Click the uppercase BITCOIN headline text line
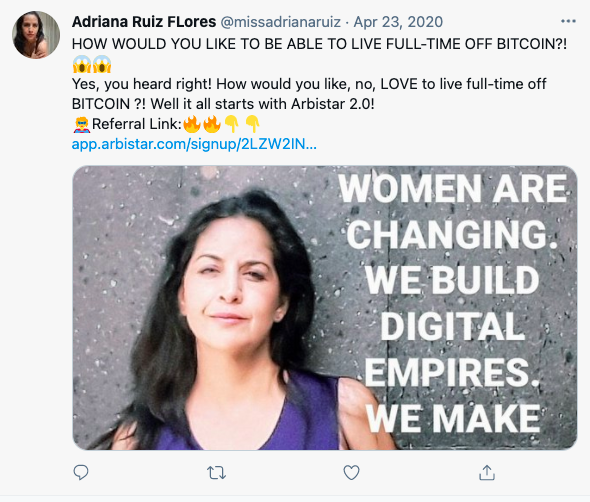Image resolution: width=590 pixels, height=502 pixels. tap(319, 44)
